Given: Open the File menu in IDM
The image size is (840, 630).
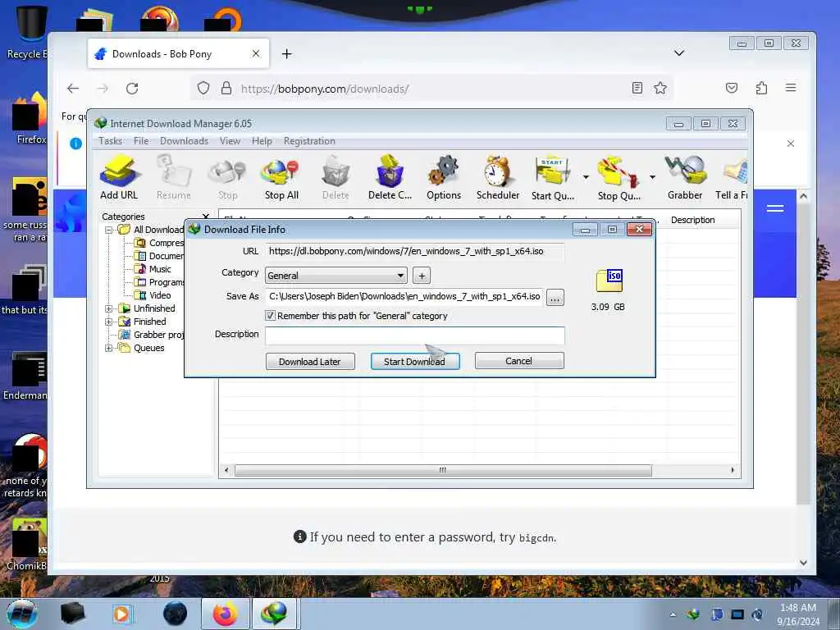Looking at the screenshot, I should pos(141,141).
